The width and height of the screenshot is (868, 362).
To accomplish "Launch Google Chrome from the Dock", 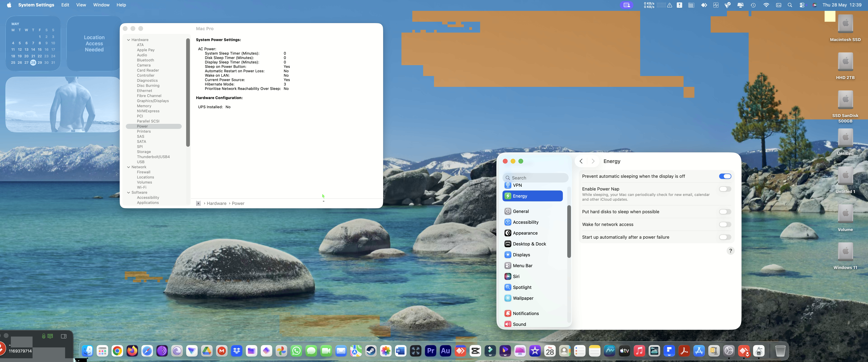I will point(117,351).
